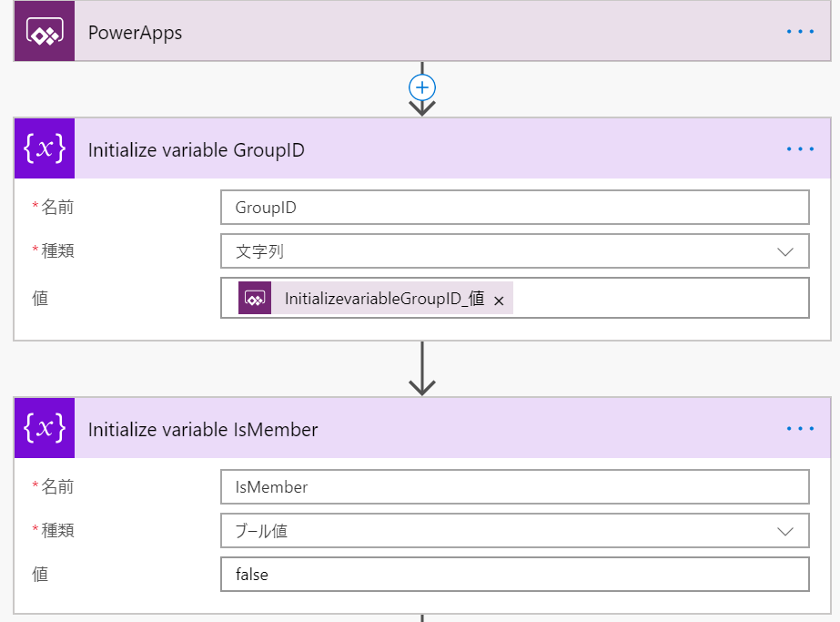Remove the InitializevariableGroupID_値 token
Image resolution: width=840 pixels, height=622 pixels.
[x=499, y=298]
